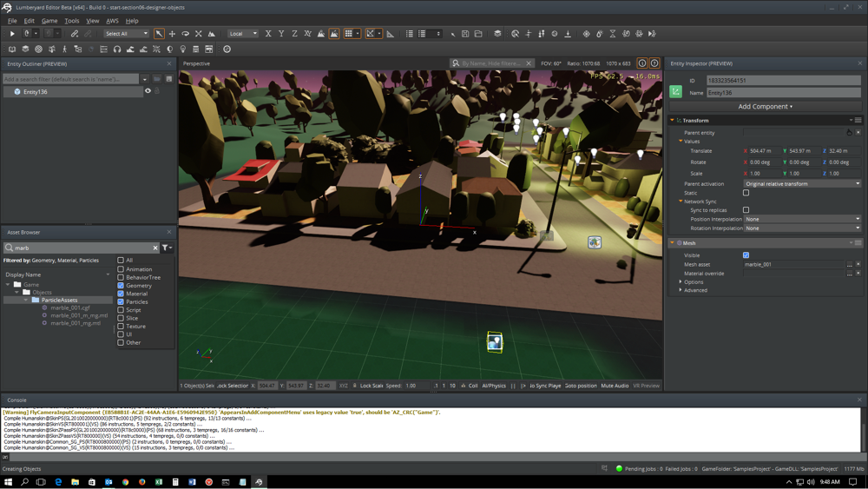Activate the Rotate tool
The image size is (868, 489).
(186, 34)
